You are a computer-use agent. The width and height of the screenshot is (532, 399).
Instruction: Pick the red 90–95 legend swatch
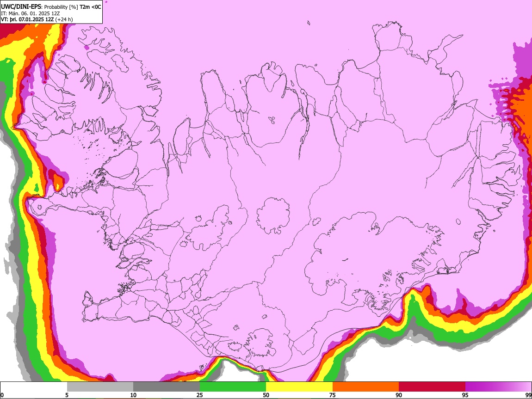[x=432, y=387]
